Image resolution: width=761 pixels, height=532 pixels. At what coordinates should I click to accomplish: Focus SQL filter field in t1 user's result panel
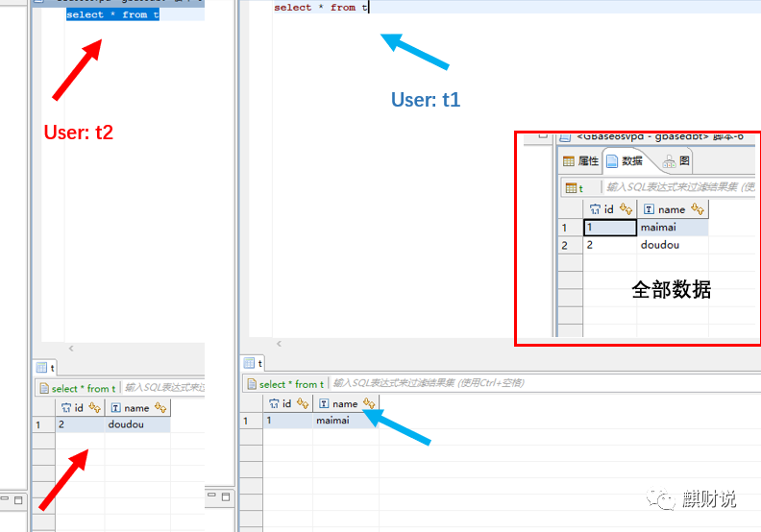coord(544,383)
